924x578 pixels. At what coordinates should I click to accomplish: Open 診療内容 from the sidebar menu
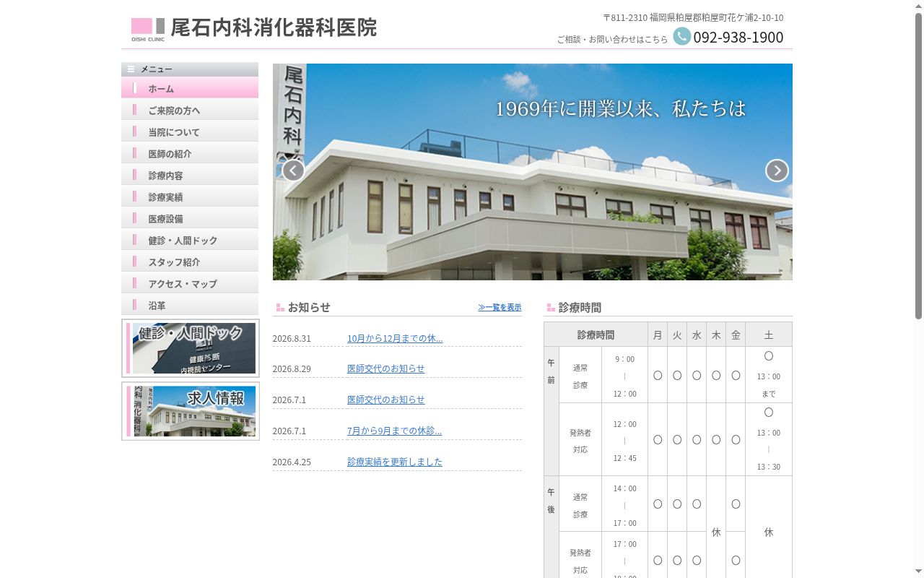click(x=190, y=175)
